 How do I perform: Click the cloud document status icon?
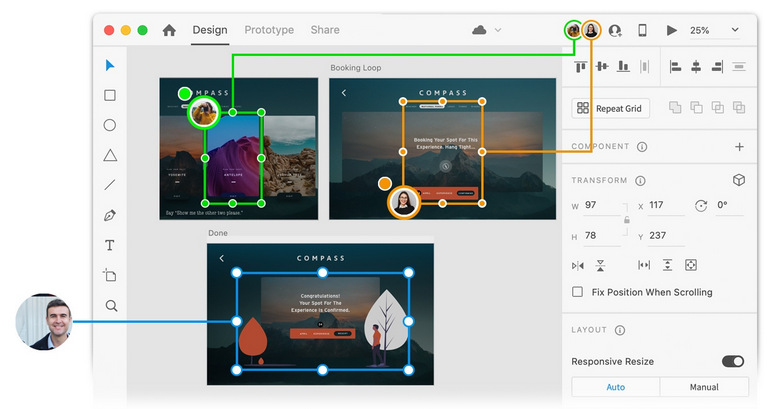point(479,30)
